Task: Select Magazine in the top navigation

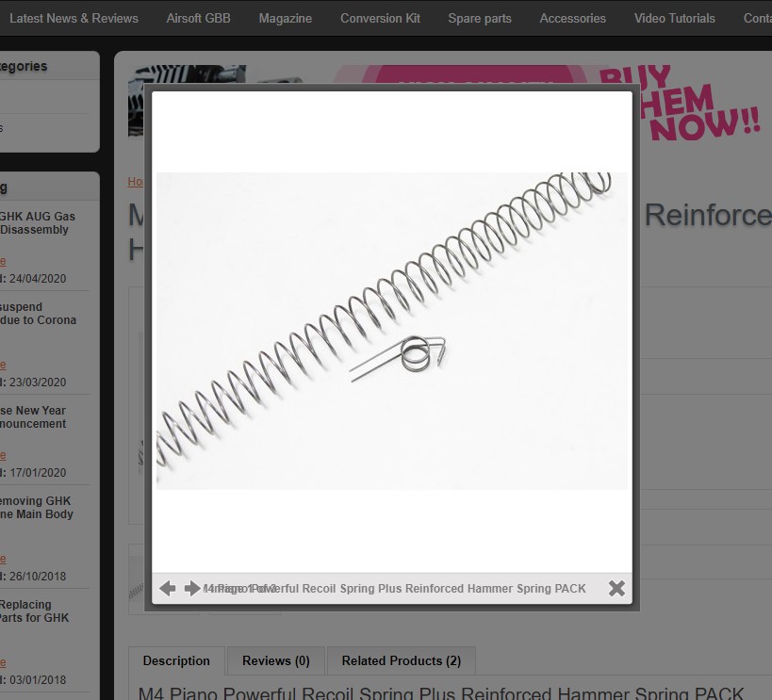Action: pyautogui.click(x=286, y=18)
